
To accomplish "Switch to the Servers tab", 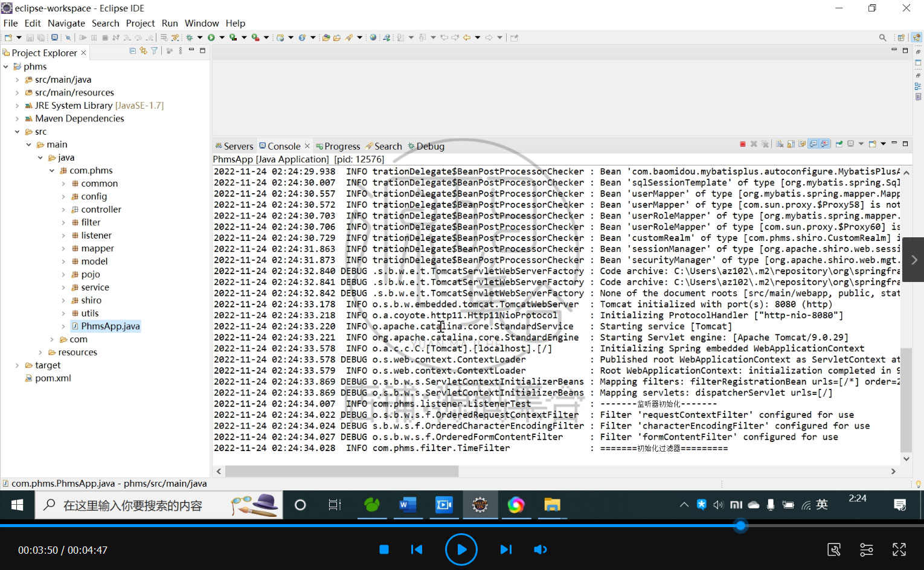I will pos(234,146).
